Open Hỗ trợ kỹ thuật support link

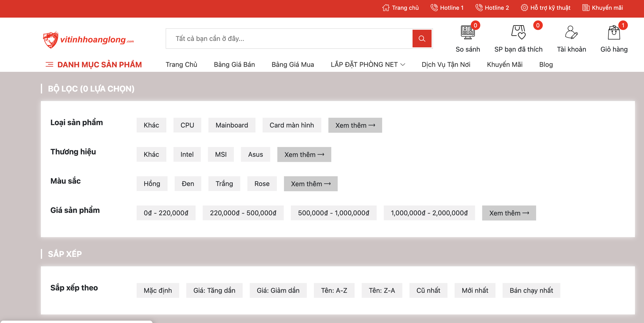click(x=546, y=8)
